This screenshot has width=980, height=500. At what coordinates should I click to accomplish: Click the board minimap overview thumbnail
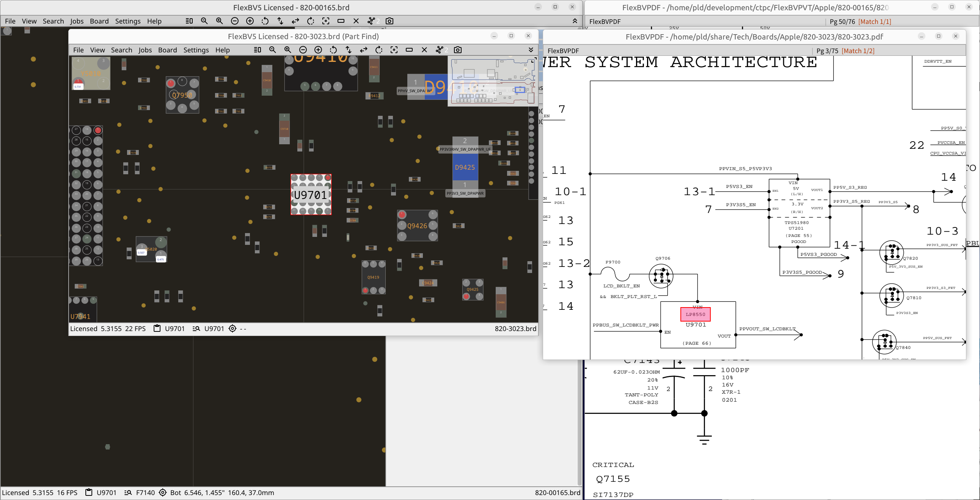493,81
